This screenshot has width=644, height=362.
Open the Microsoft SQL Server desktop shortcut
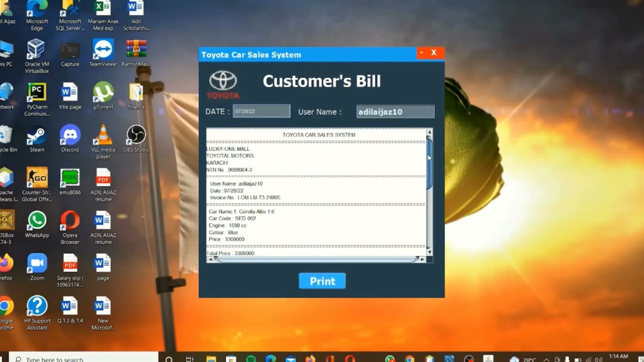[70, 15]
